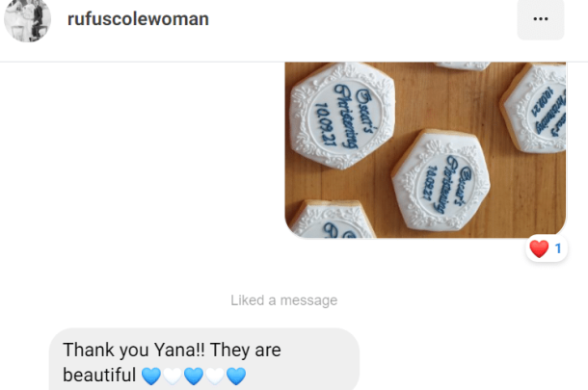
Task: Click the last blue heart emoji
Action: click(236, 376)
